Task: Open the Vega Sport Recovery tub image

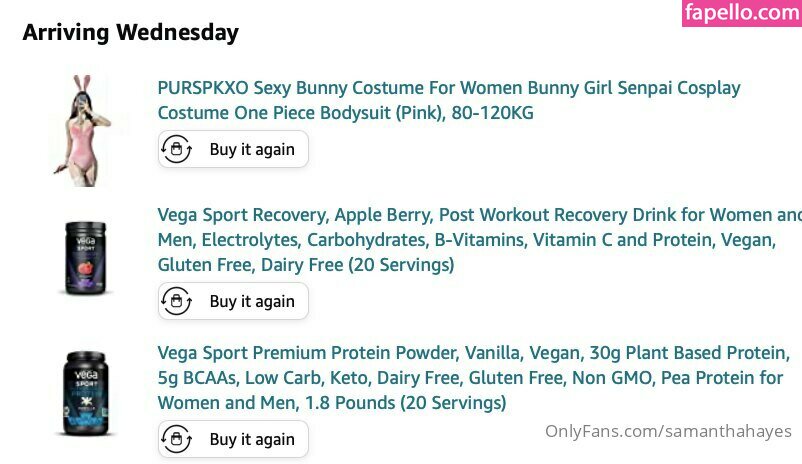Action: pos(86,259)
